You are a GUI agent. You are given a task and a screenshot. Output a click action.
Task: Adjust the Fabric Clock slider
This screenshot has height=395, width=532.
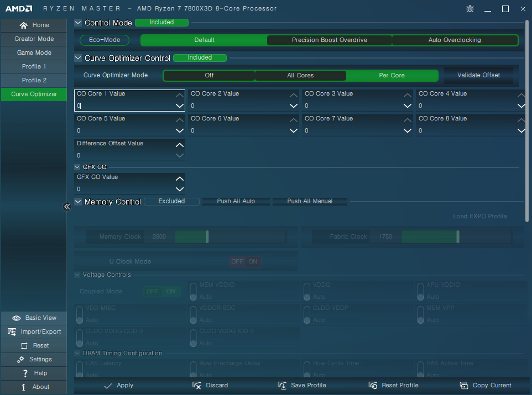456,236
